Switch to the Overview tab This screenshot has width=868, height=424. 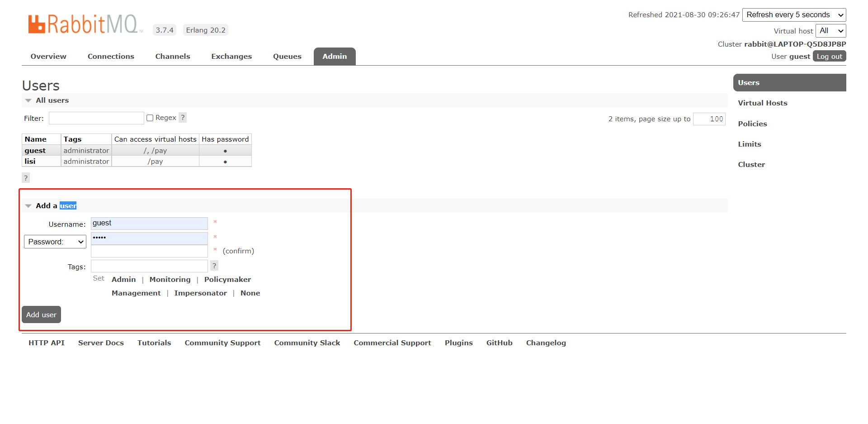click(x=48, y=57)
